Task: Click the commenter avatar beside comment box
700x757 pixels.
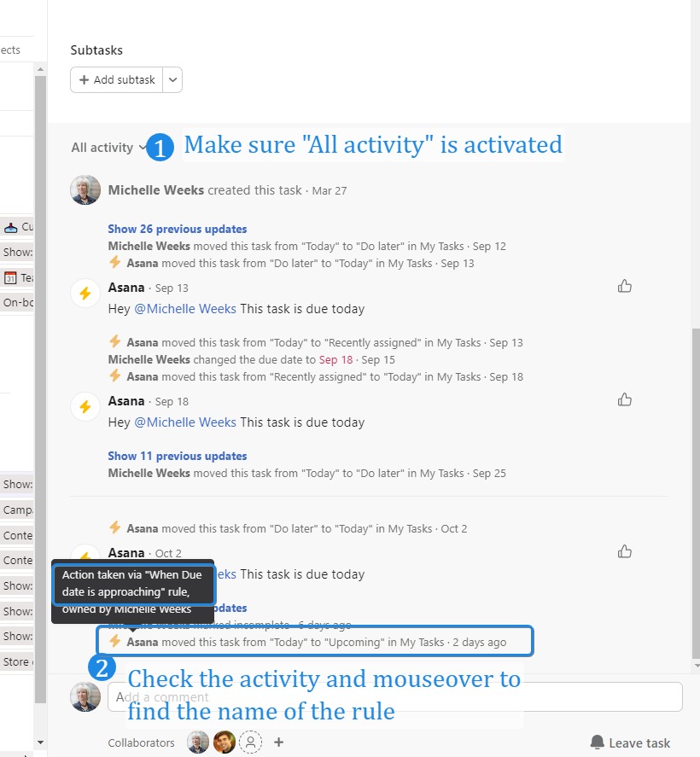Action: [85, 696]
